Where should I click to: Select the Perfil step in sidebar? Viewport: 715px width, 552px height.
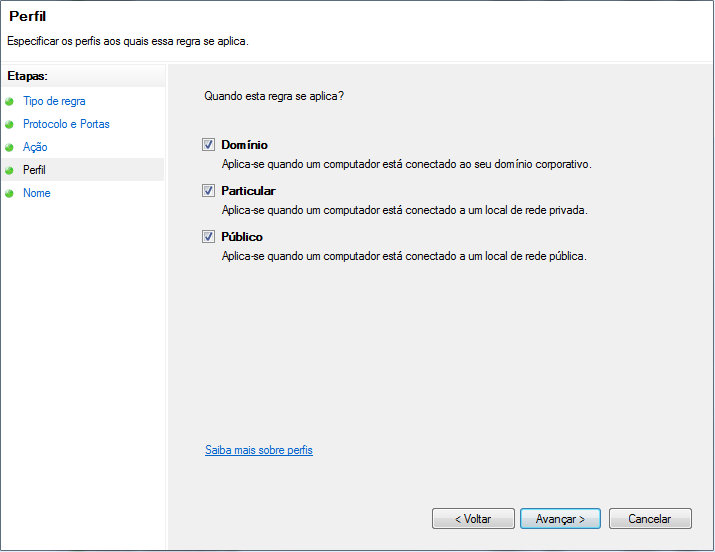tap(34, 170)
